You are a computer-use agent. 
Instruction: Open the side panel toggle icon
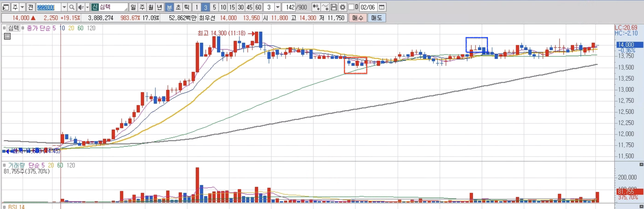[x=6, y=7]
